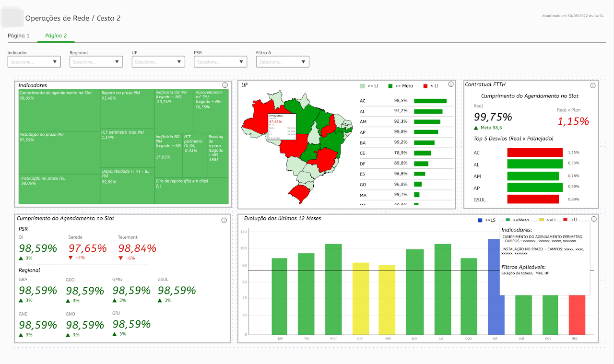Click blue set bar in evolution chart
Image resolution: width=614 pixels, height=364 pixels.
(496, 287)
